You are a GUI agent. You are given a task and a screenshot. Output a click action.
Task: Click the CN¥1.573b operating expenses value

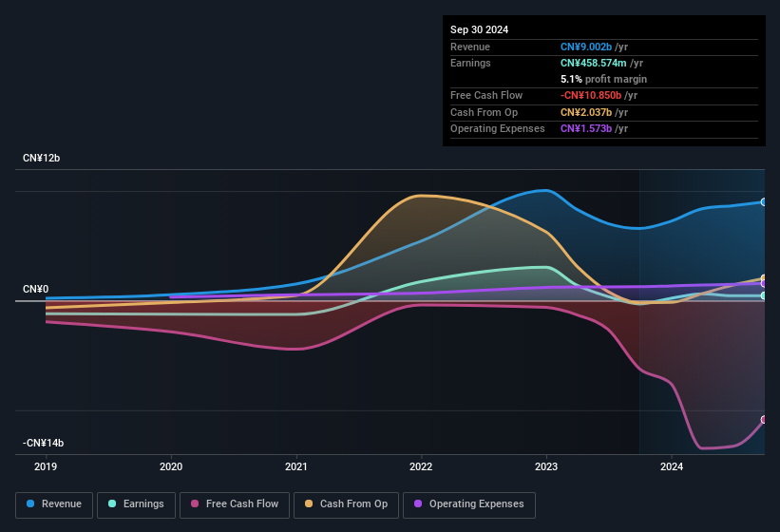click(586, 128)
